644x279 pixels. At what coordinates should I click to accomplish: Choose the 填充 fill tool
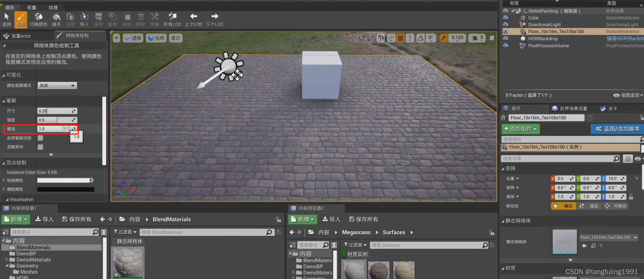pos(56,19)
